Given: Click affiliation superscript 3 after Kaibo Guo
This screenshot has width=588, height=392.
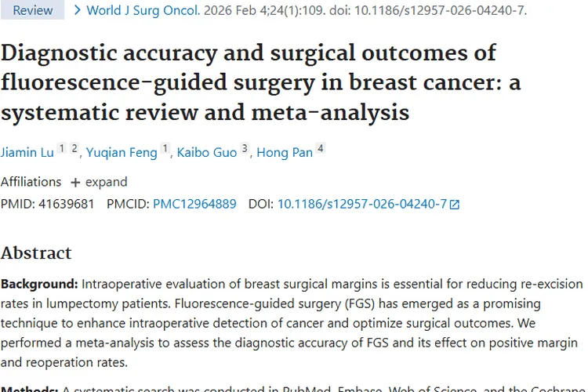Looking at the screenshot, I should (245, 149).
